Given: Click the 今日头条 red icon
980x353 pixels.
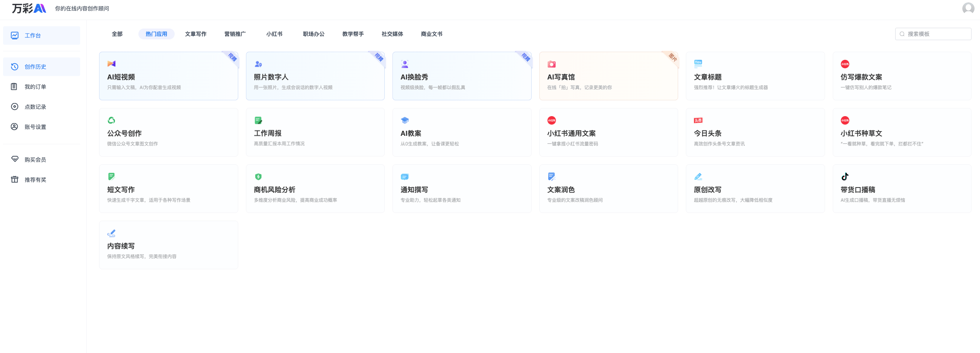Looking at the screenshot, I should [698, 120].
